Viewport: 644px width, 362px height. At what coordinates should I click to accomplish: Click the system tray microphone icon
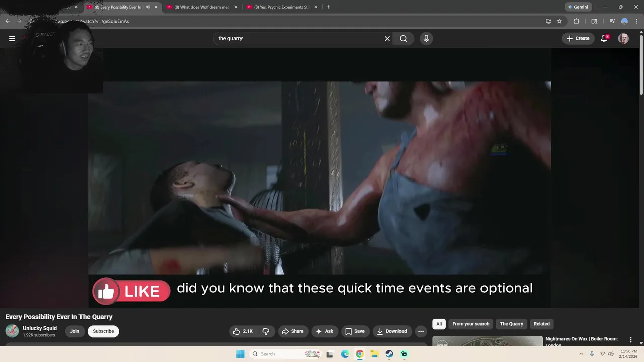click(592, 354)
